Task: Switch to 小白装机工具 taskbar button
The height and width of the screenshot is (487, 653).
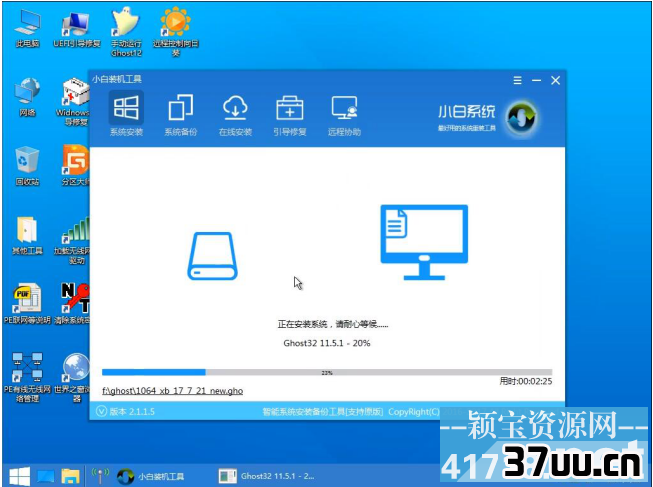Action: [151, 476]
